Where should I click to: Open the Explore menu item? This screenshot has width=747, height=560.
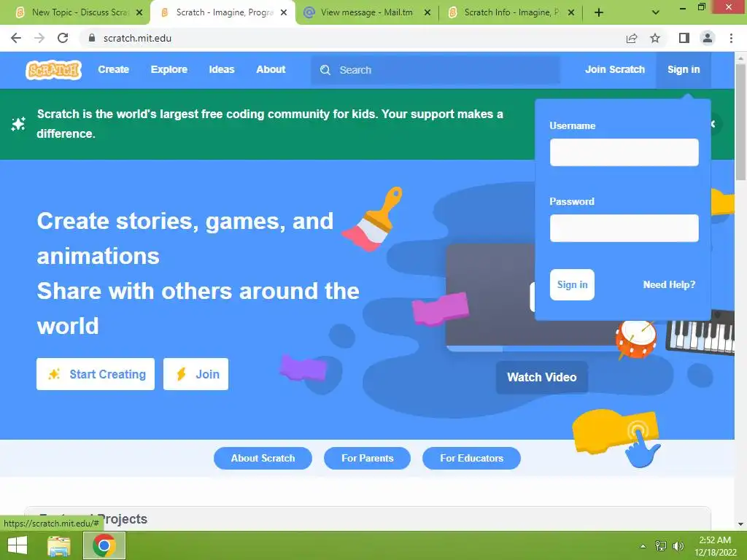click(x=169, y=69)
